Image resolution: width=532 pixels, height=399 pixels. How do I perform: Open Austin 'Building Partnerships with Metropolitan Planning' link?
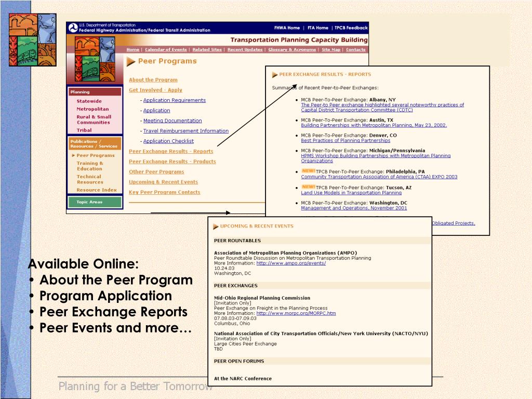tap(374, 125)
